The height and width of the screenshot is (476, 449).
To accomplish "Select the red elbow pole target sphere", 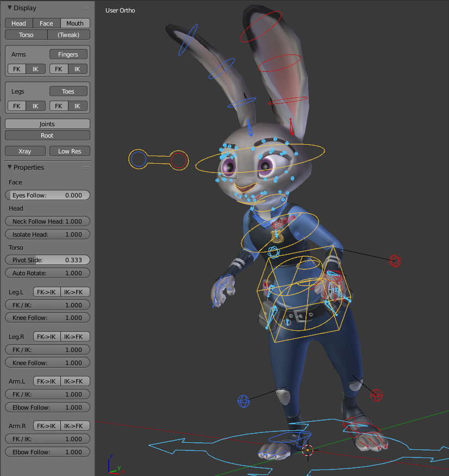I will point(395,261).
